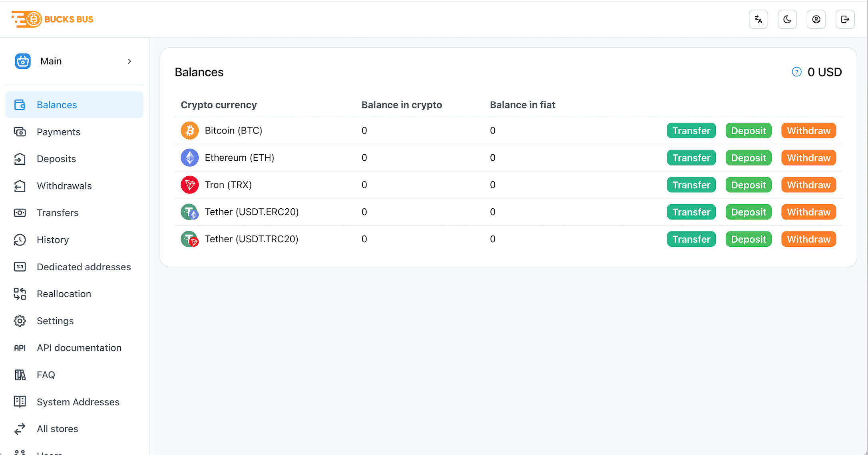Select the Payments sidebar icon

(x=20, y=132)
